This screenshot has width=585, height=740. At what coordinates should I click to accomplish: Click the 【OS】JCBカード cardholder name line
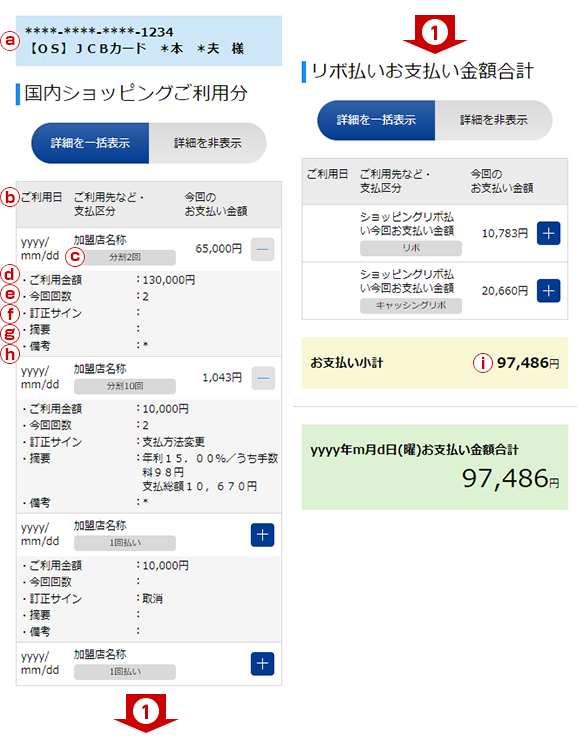pos(136,49)
